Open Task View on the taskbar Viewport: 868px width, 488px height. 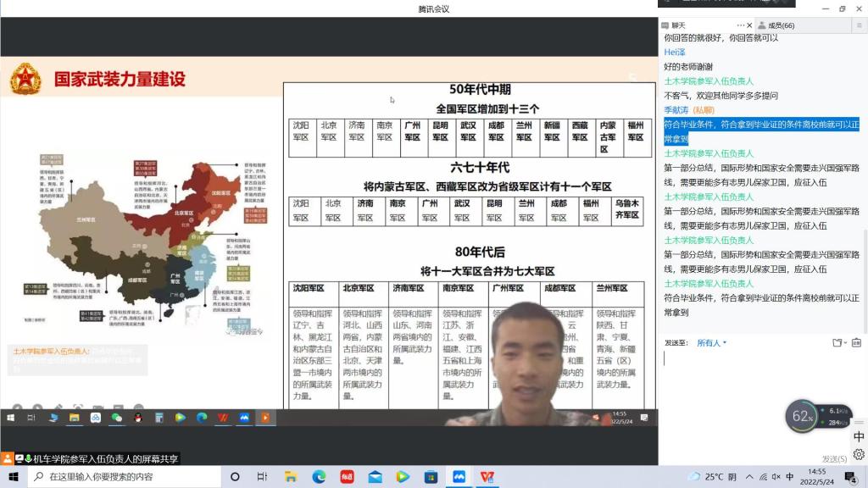pos(261,479)
